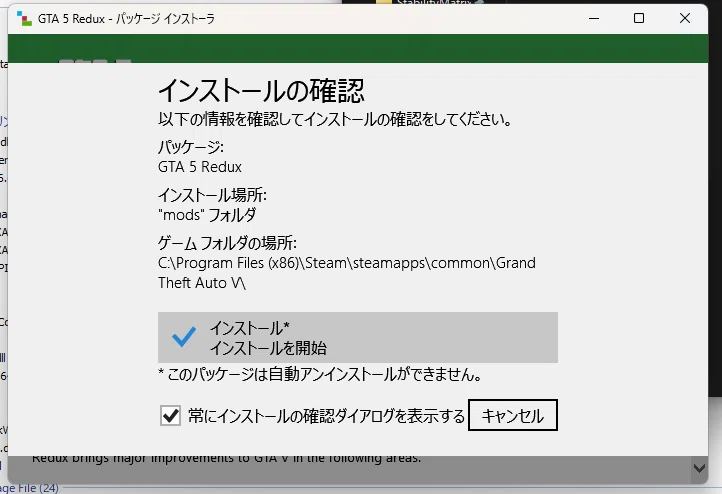The width and height of the screenshot is (722, 494).
Task: Click the game folder path text
Action: (x=347, y=273)
